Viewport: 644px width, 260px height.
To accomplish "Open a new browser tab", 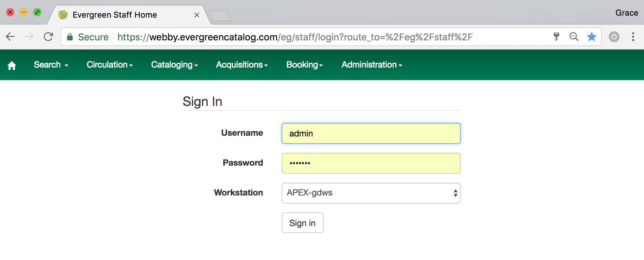I will [220, 16].
